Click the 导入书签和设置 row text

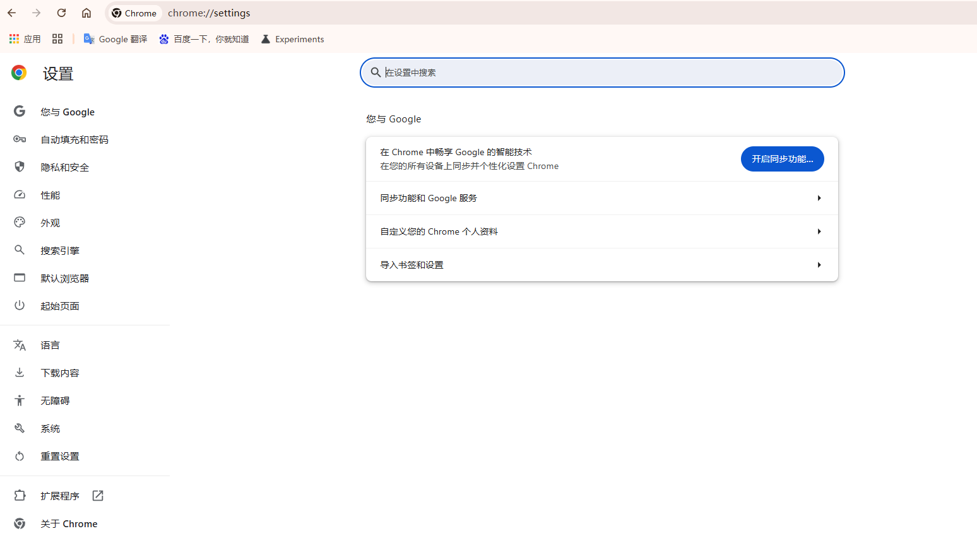tap(412, 265)
